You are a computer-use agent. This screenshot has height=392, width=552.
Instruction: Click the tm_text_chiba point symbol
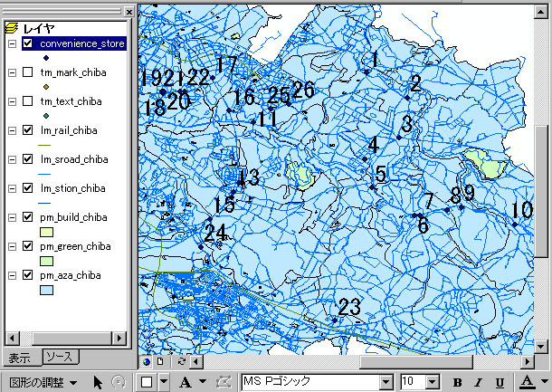[x=46, y=116]
